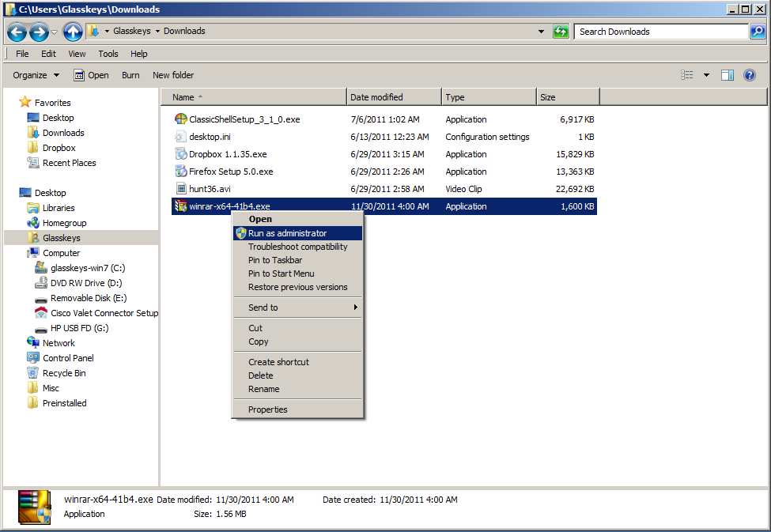Image resolution: width=771 pixels, height=532 pixels.
Task: Click the green Refresh icon in address bar
Action: [x=561, y=32]
